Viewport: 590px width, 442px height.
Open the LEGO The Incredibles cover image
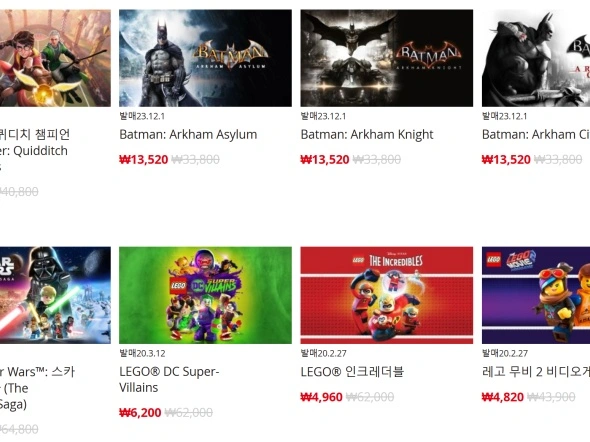[x=386, y=295]
